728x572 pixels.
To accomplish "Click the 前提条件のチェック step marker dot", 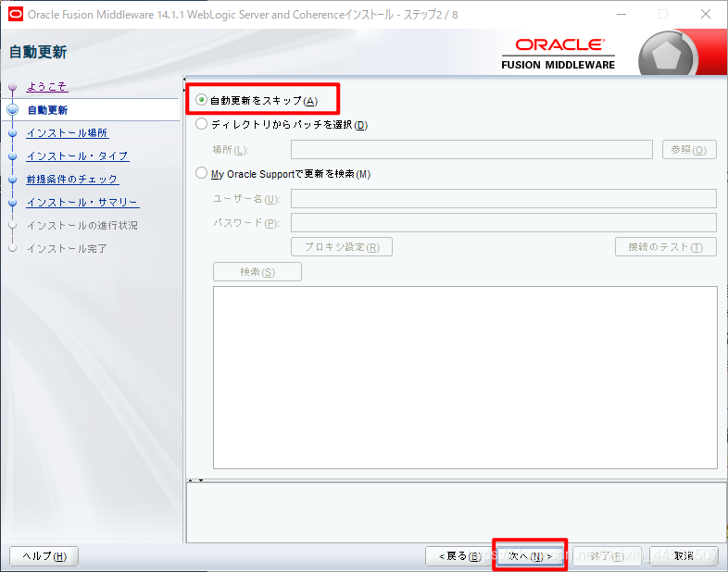I will pyautogui.click(x=13, y=180).
